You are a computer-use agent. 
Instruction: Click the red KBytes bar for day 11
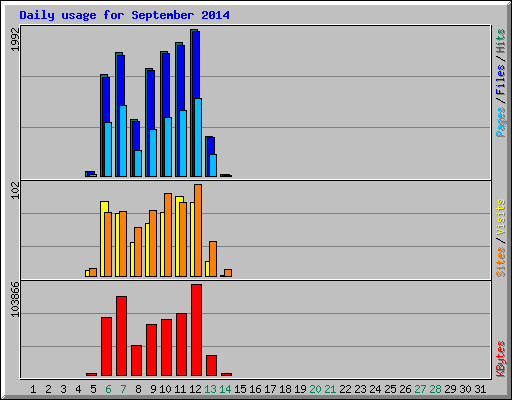[x=181, y=345]
